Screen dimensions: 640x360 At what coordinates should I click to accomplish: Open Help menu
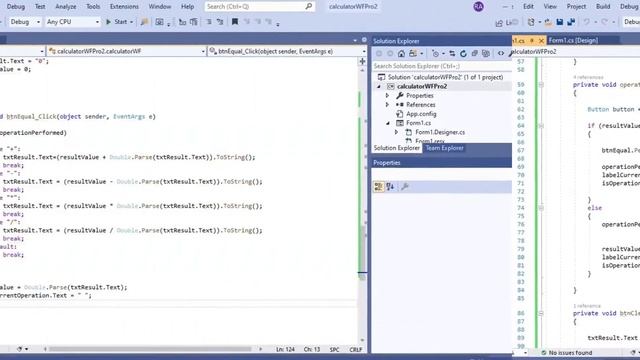pos(187,7)
